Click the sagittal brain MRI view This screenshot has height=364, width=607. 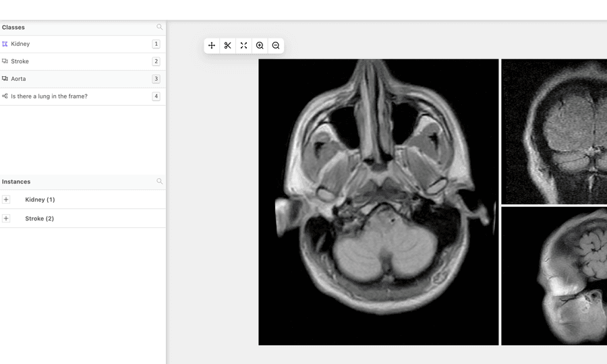point(554,276)
